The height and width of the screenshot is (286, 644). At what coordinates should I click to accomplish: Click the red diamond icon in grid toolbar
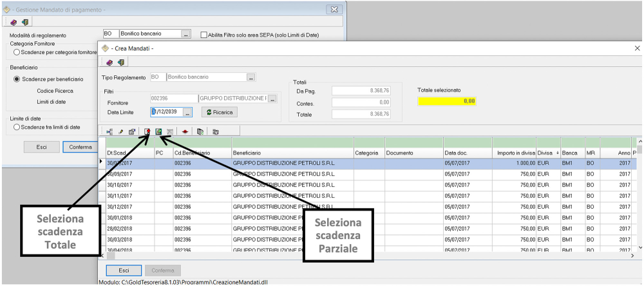click(184, 131)
